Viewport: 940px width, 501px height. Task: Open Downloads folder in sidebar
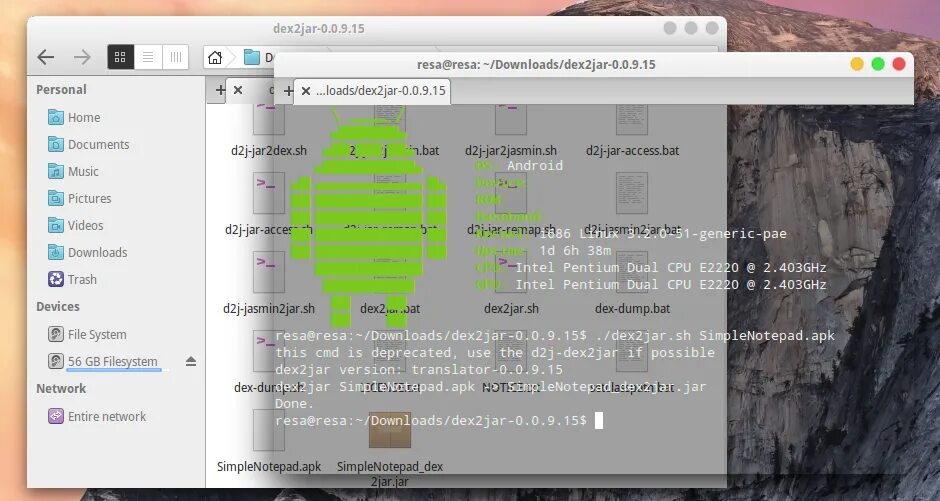point(88,252)
